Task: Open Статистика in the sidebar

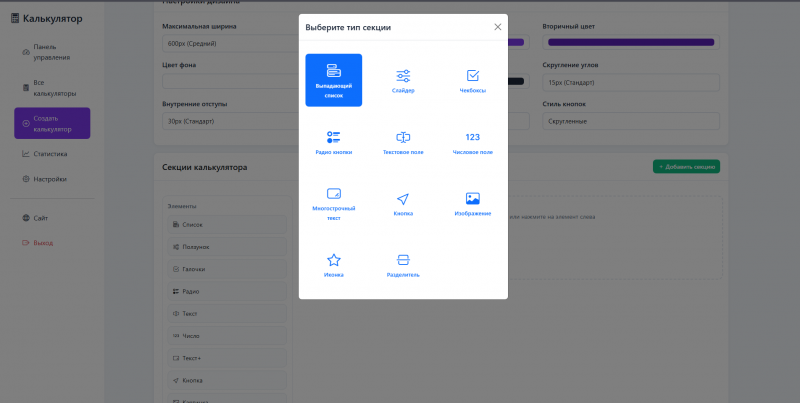Action: point(52,154)
